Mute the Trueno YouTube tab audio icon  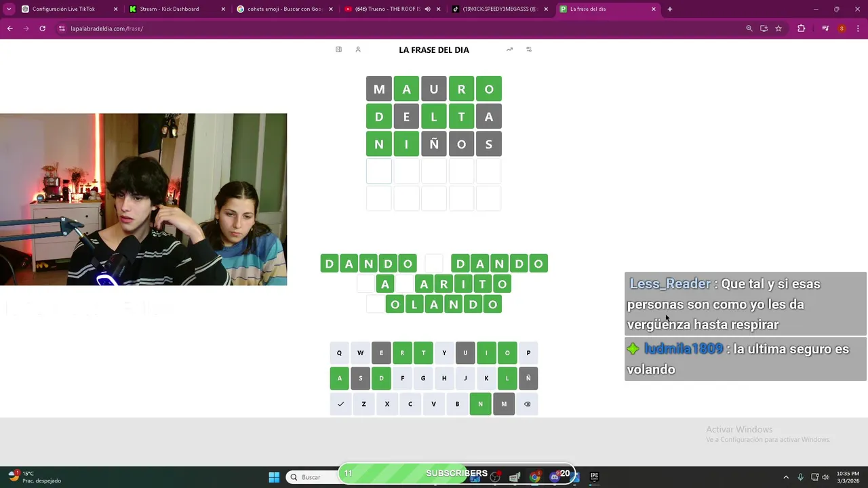427,9
